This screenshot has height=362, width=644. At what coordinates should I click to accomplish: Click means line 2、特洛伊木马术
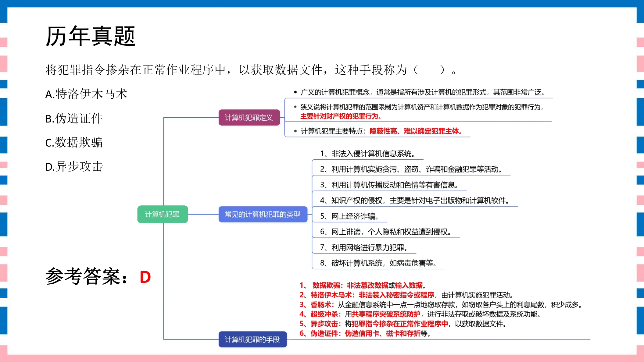pyautogui.click(x=406, y=295)
